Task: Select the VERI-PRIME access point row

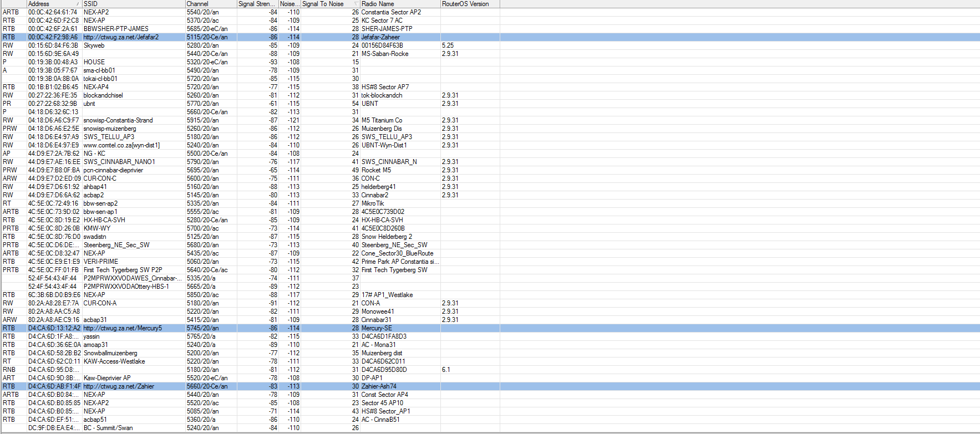Action: pyautogui.click(x=100, y=262)
